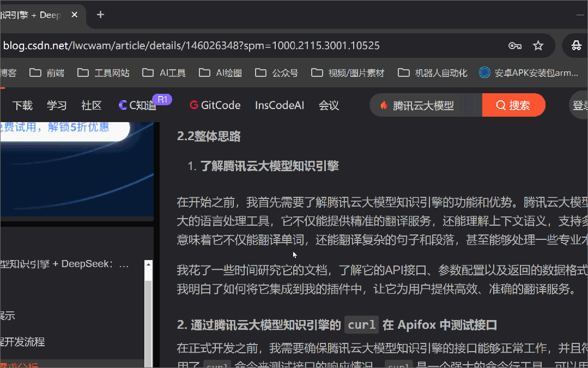Select the blog.csdn.net address bar URL

pos(191,46)
